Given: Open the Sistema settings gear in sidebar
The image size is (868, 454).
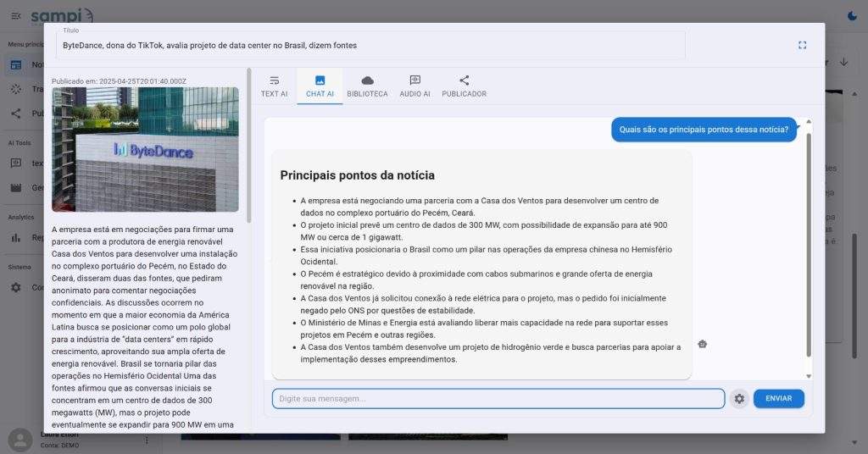Looking at the screenshot, I should click(x=15, y=287).
